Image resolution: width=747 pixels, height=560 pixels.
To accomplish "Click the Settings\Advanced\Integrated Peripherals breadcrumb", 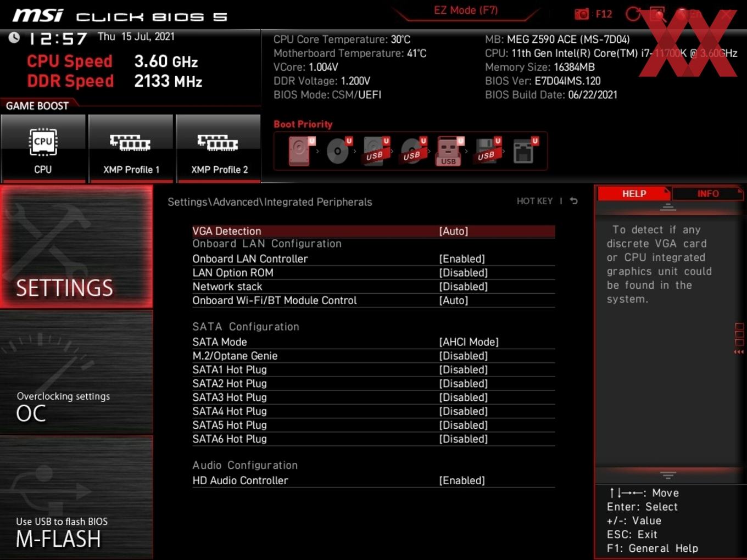I will pyautogui.click(x=270, y=202).
